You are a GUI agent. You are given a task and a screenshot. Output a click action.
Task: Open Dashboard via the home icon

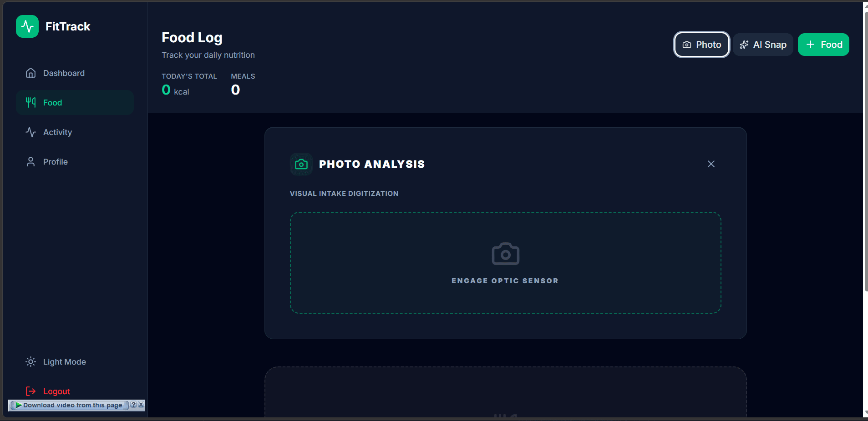(30, 73)
